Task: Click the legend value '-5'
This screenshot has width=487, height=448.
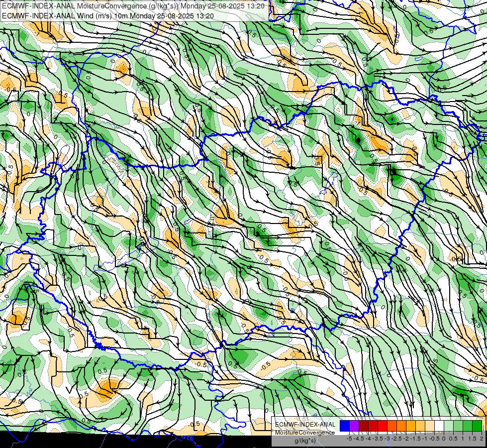Action: (349, 439)
